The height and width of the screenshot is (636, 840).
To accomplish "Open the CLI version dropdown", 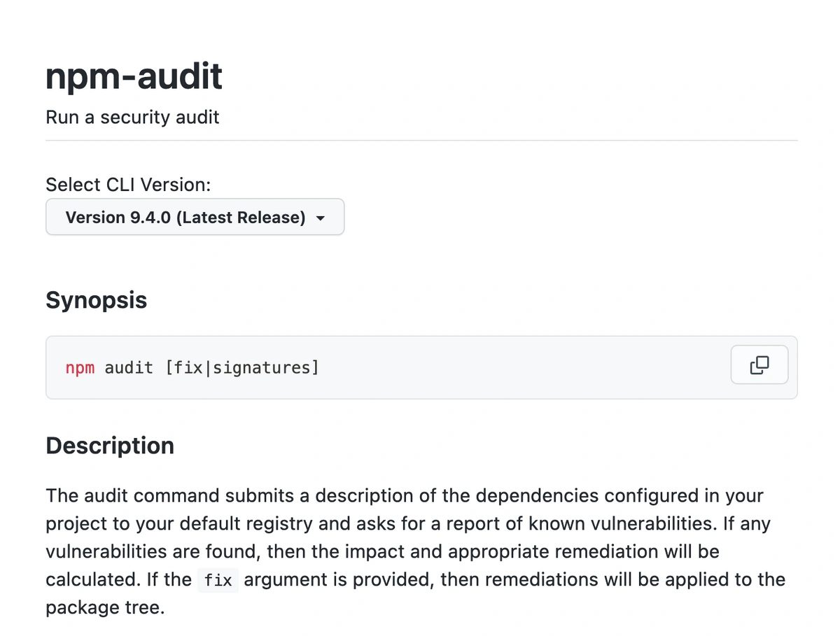I will pyautogui.click(x=195, y=217).
